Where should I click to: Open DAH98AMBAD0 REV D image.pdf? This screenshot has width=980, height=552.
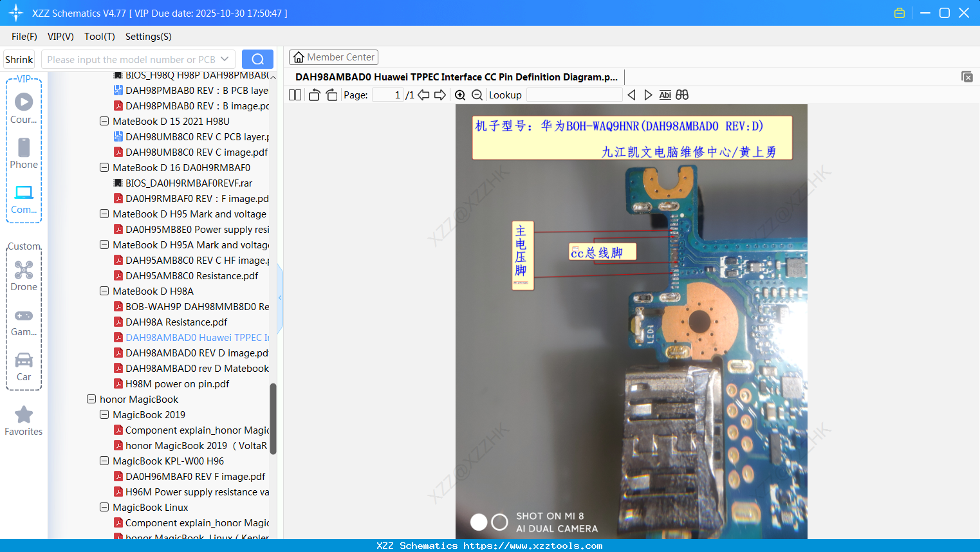(x=191, y=353)
